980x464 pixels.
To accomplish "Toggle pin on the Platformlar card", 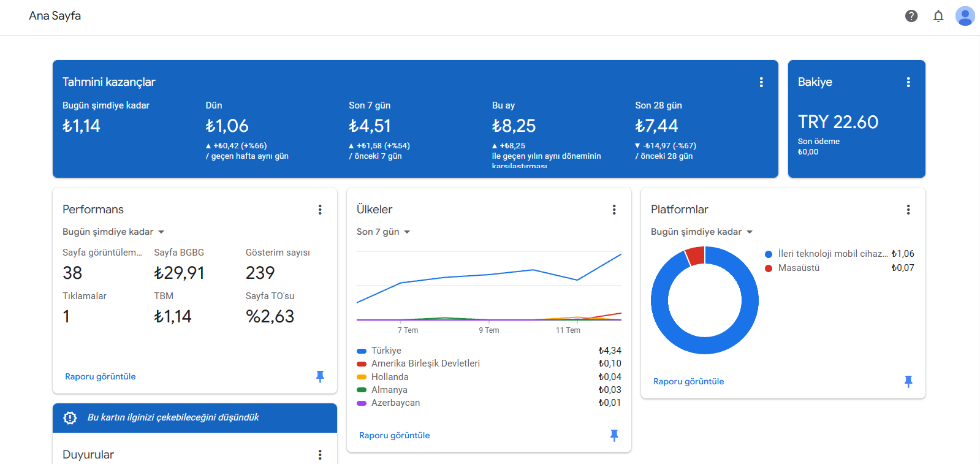I will [908, 381].
